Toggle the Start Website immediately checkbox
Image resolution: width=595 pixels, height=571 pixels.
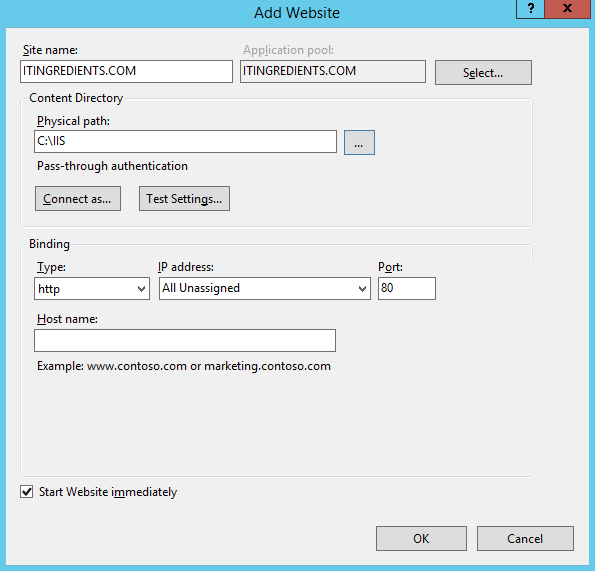coord(27,492)
